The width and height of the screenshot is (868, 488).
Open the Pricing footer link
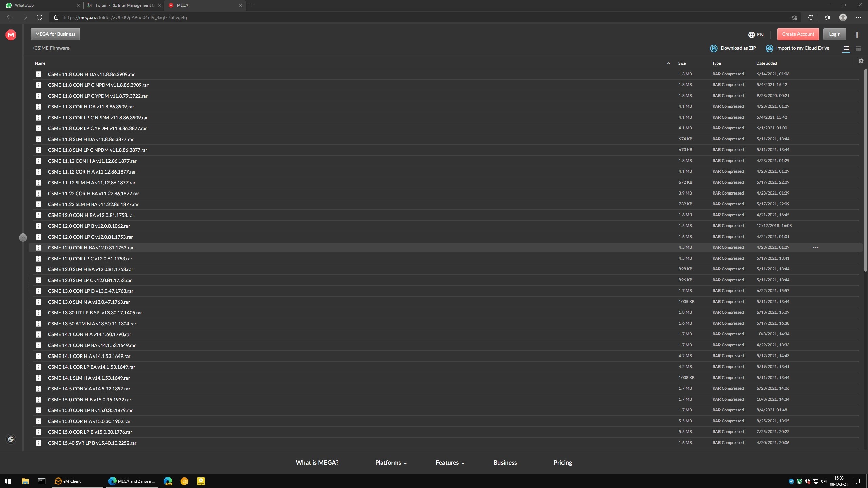coord(563,463)
